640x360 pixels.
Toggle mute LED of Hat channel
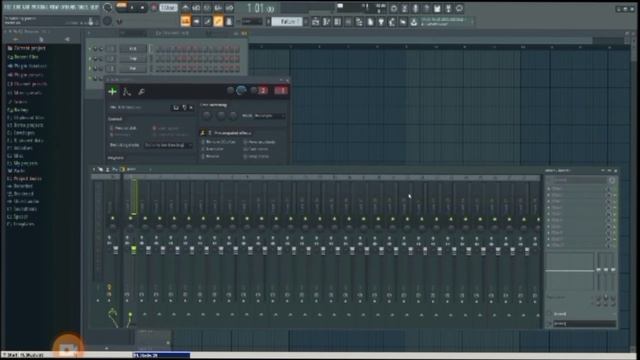tap(90, 68)
